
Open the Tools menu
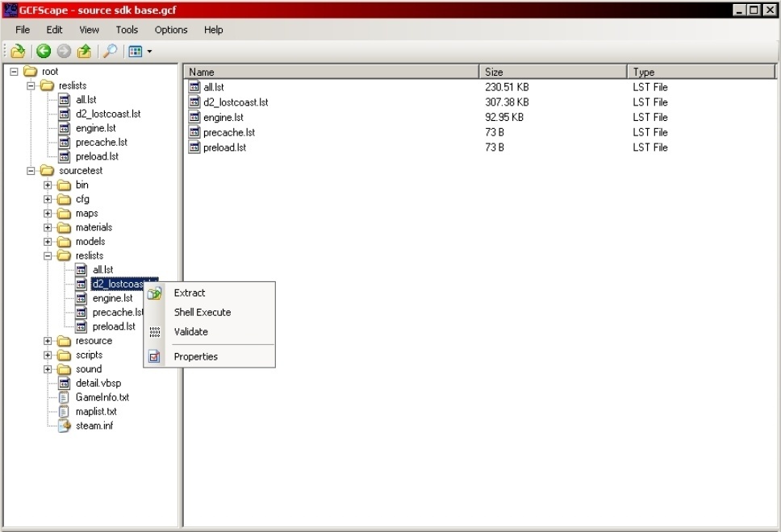[127, 30]
